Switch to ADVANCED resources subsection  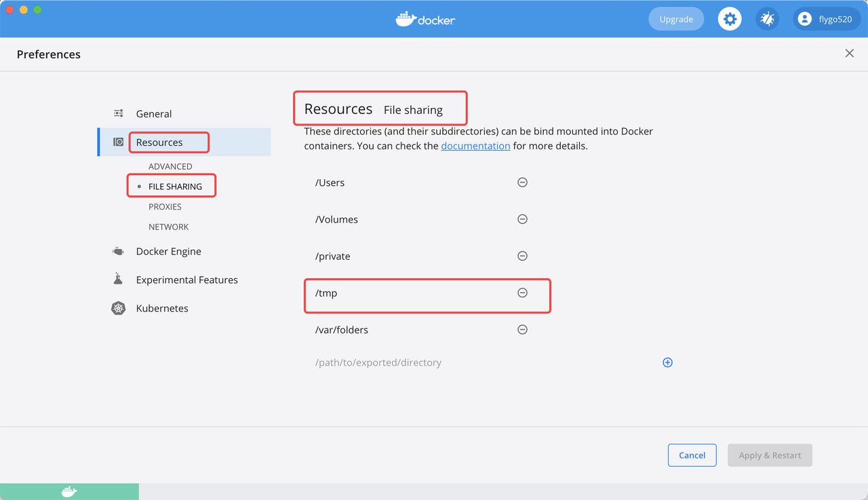[170, 166]
